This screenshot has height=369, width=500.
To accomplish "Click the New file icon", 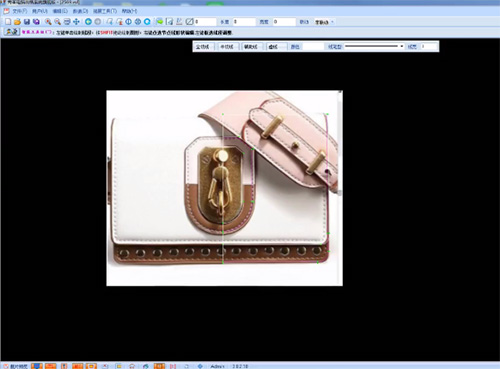I will pos(8,22).
